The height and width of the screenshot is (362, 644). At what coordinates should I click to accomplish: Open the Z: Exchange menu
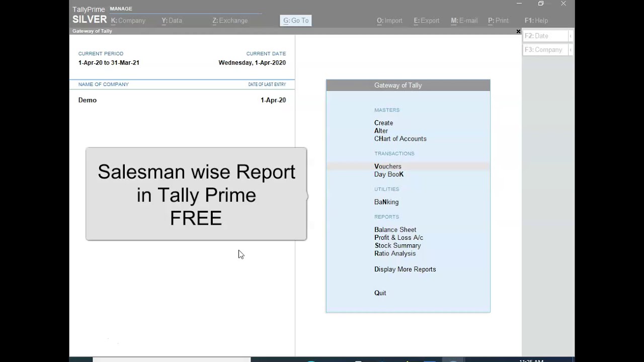230,21
